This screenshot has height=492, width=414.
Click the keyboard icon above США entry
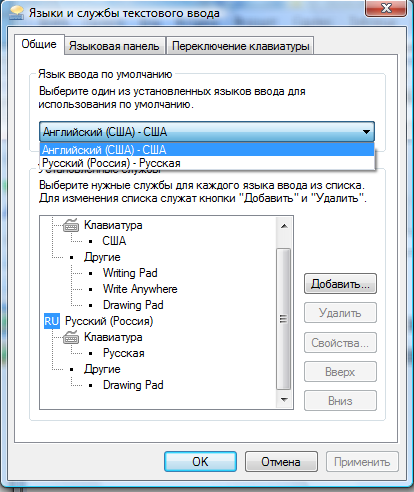coord(71,225)
